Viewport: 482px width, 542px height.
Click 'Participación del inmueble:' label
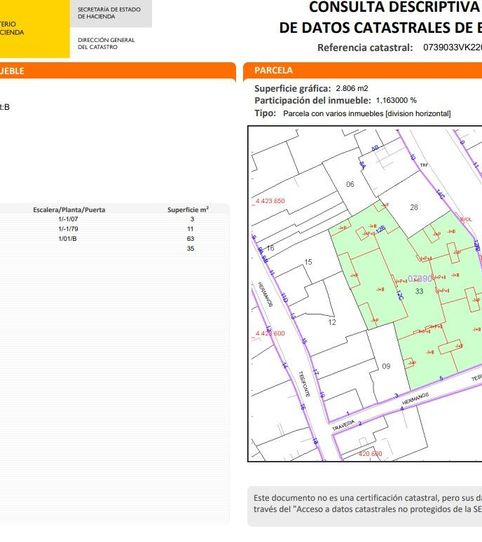[313, 101]
